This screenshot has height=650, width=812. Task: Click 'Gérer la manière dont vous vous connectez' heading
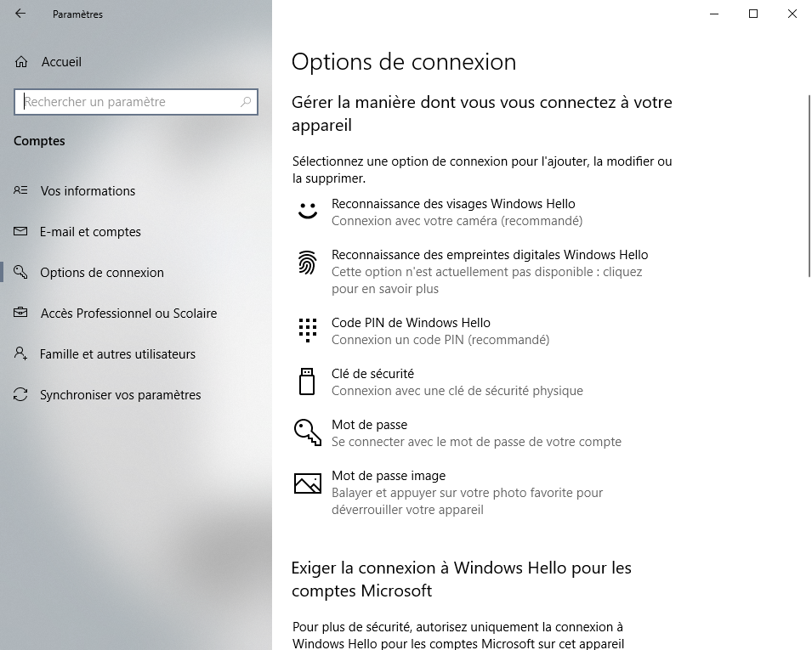tap(481, 113)
